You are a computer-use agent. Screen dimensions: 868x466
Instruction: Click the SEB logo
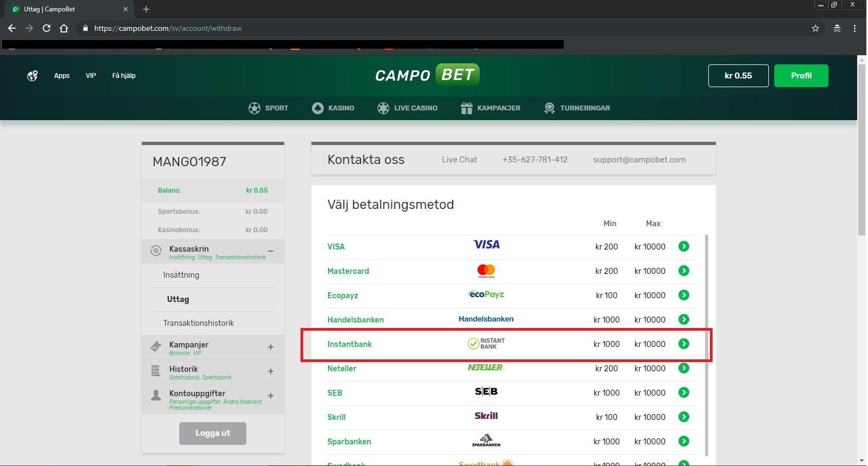(486, 391)
